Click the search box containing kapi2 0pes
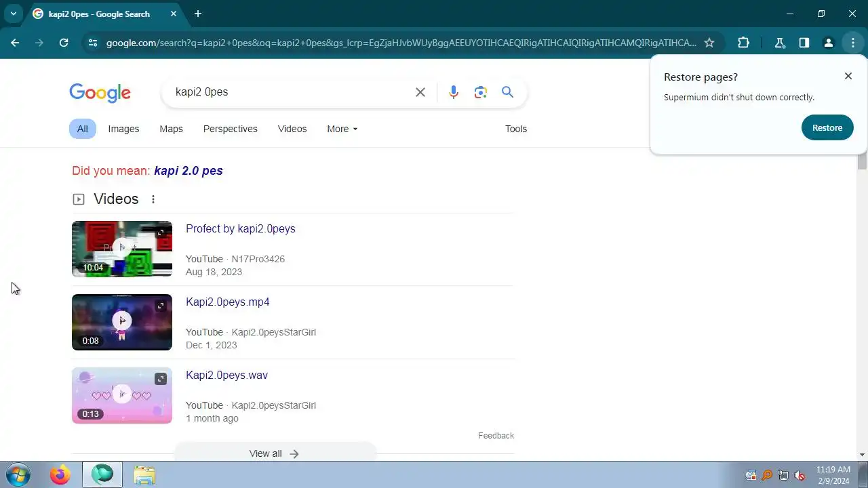 point(288,92)
